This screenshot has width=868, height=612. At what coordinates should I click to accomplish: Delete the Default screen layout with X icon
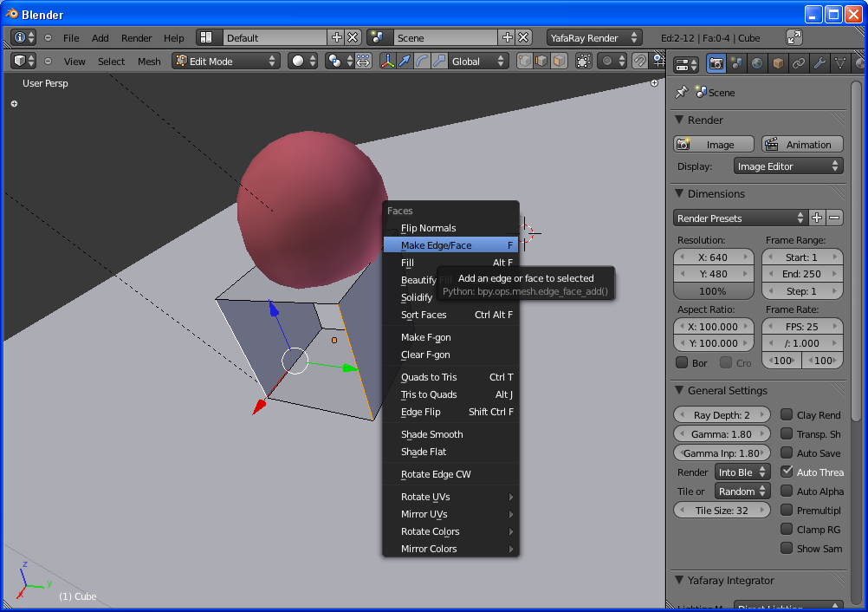tap(353, 37)
